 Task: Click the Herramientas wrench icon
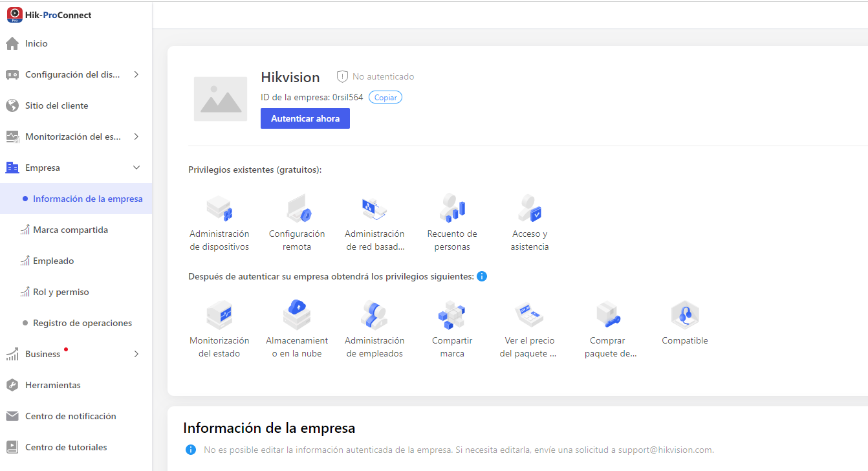pyautogui.click(x=12, y=385)
